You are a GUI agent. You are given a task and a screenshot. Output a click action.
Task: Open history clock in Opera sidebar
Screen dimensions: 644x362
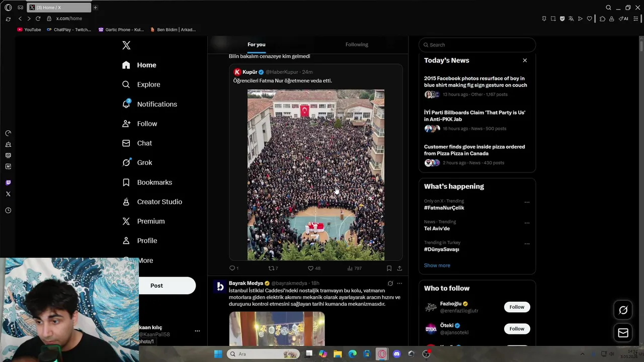[8, 211]
